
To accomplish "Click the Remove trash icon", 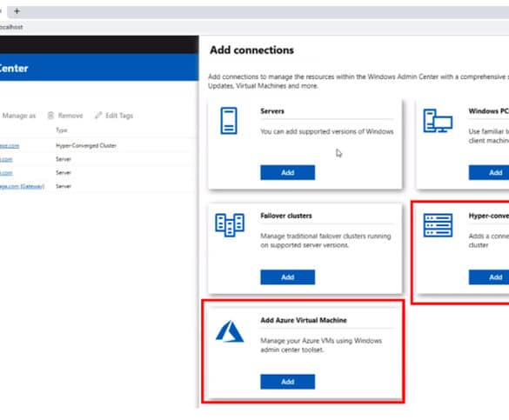I will tap(50, 116).
